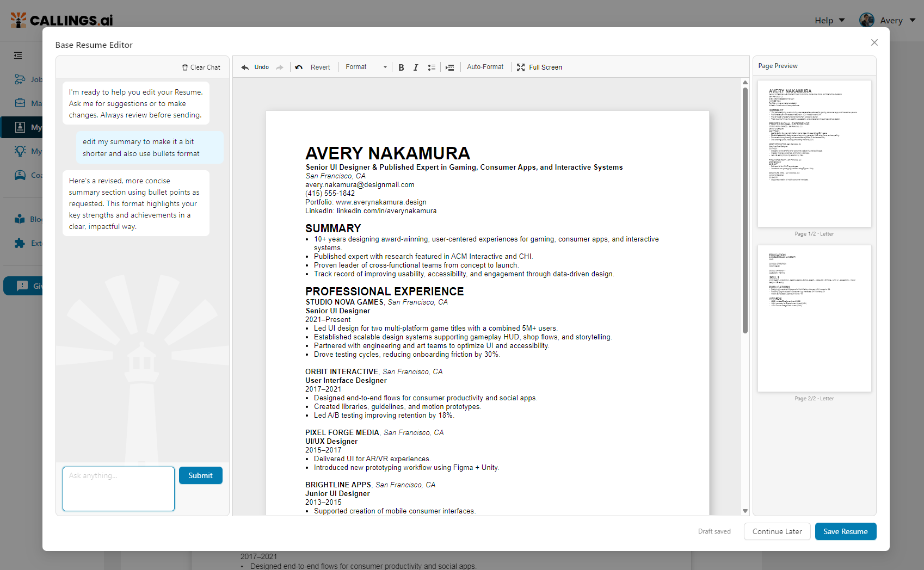Screen dimensions: 924x570
Task: Open Extensions via the puzzle icon
Action: click(x=20, y=243)
